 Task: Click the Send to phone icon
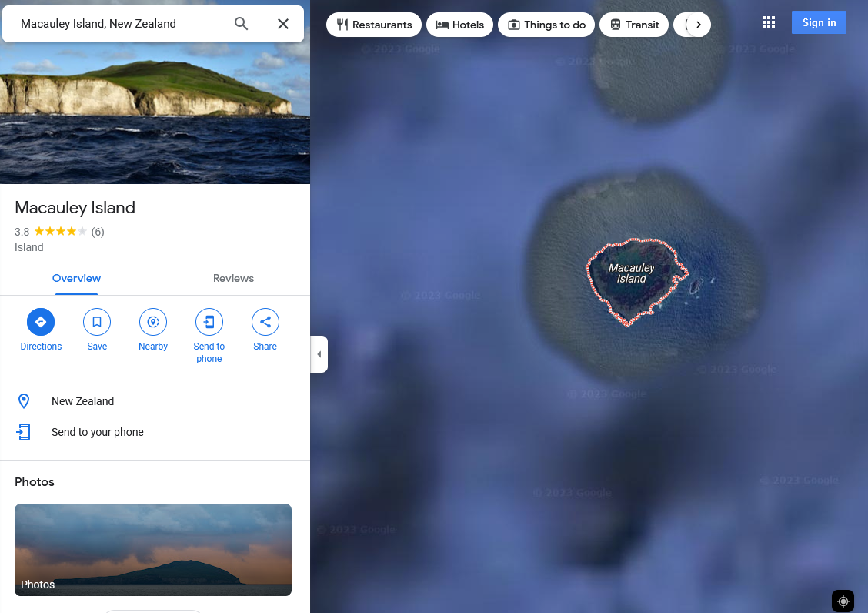click(209, 322)
